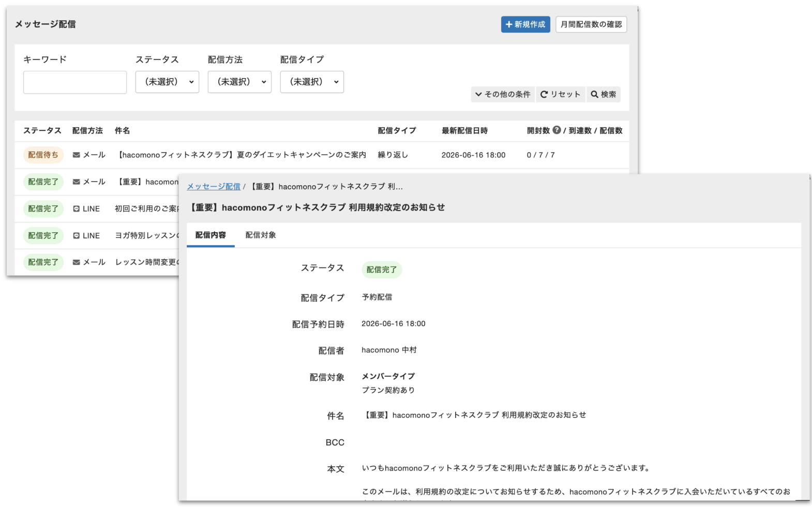Click the keyword input field
Image resolution: width=812 pixels, height=507 pixels.
[75, 82]
